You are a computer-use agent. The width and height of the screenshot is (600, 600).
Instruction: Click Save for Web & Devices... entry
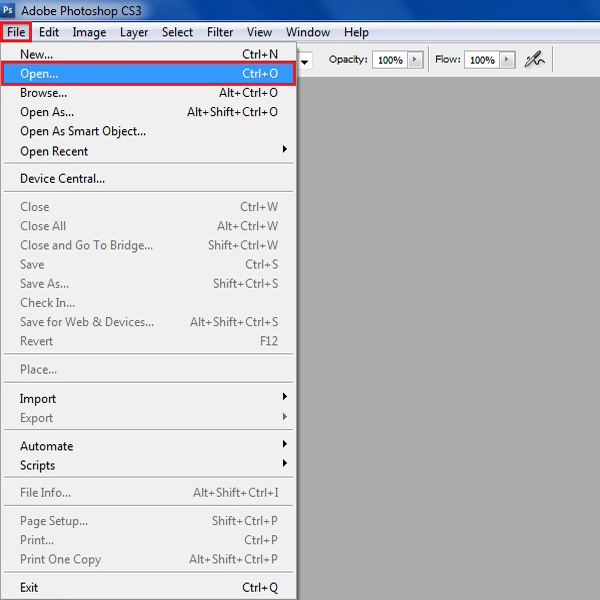coord(149,322)
